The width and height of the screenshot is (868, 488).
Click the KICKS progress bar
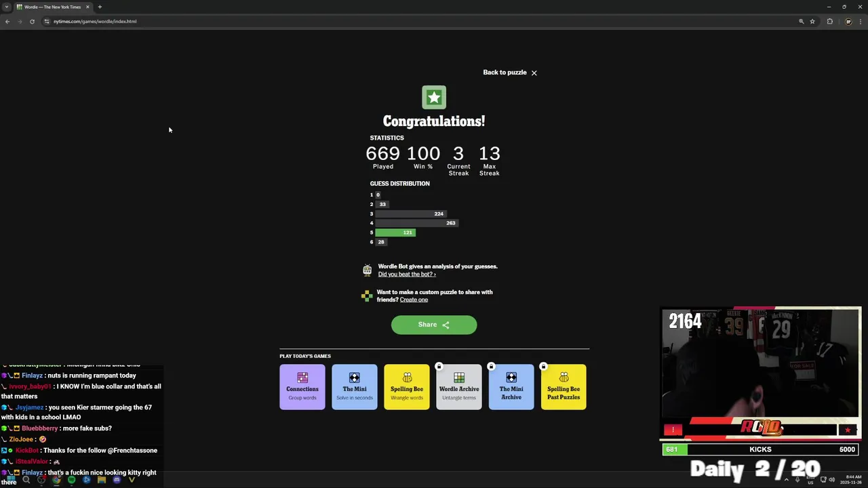point(760,449)
